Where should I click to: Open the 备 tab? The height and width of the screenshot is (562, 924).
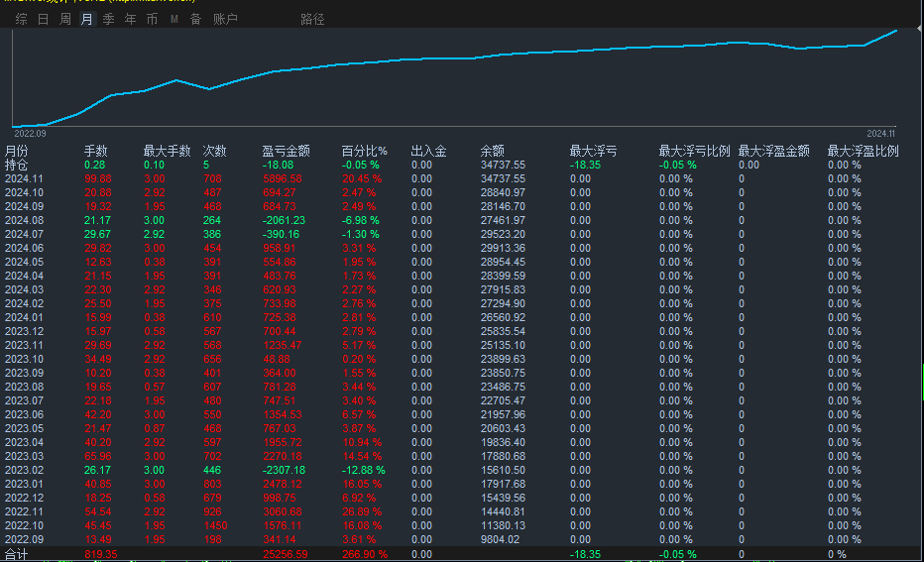tap(195, 20)
